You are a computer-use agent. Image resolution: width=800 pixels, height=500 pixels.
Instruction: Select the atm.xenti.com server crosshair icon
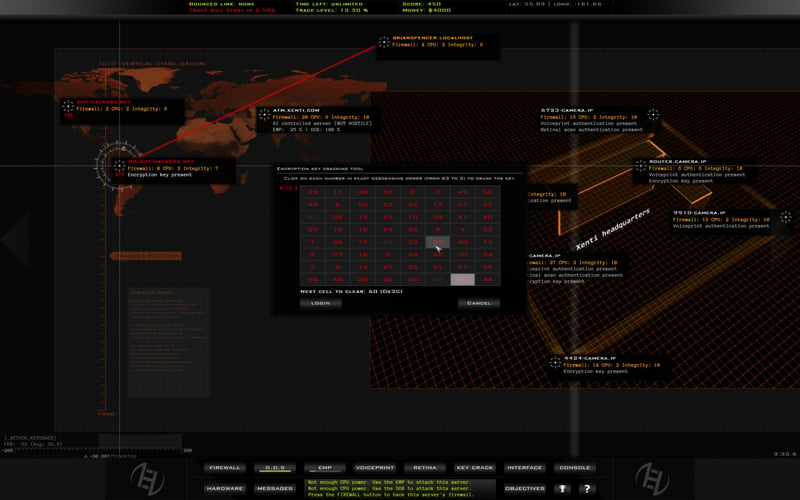[264, 114]
